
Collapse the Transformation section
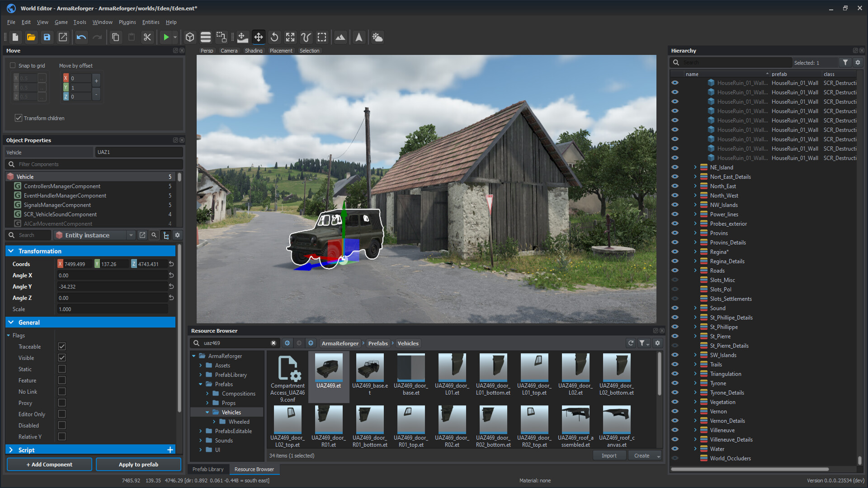coord(11,251)
